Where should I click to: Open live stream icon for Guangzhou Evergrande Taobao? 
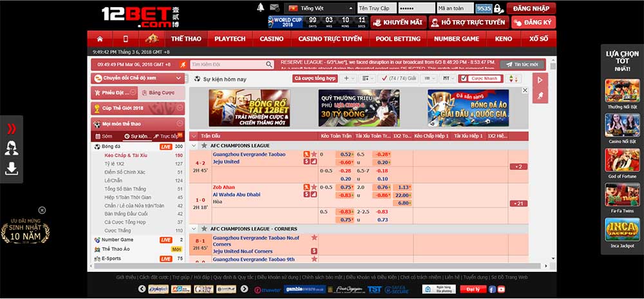click(x=307, y=154)
